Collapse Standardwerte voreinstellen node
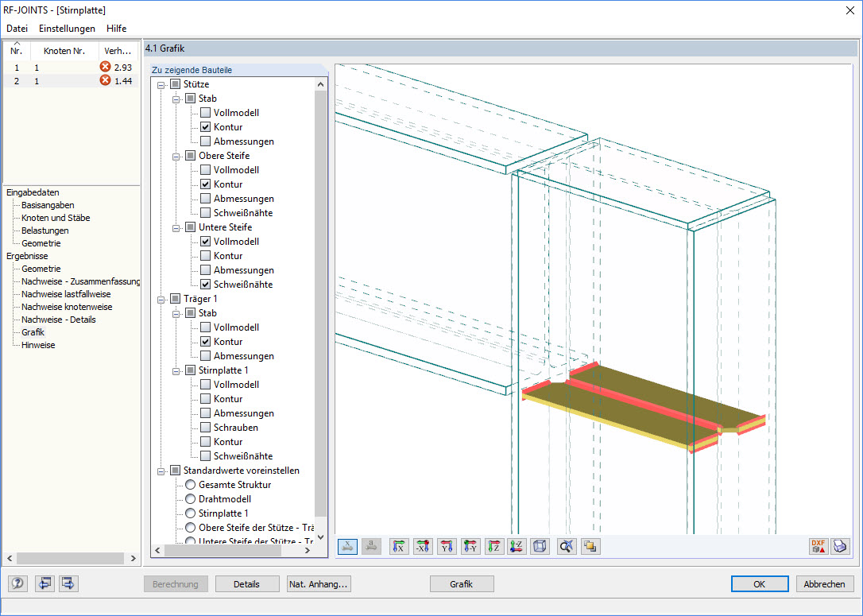The image size is (863, 616). [x=161, y=471]
